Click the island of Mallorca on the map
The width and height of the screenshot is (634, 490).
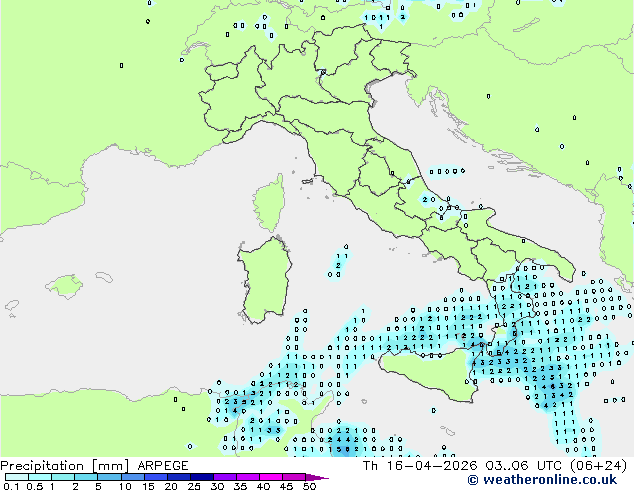[64, 286]
